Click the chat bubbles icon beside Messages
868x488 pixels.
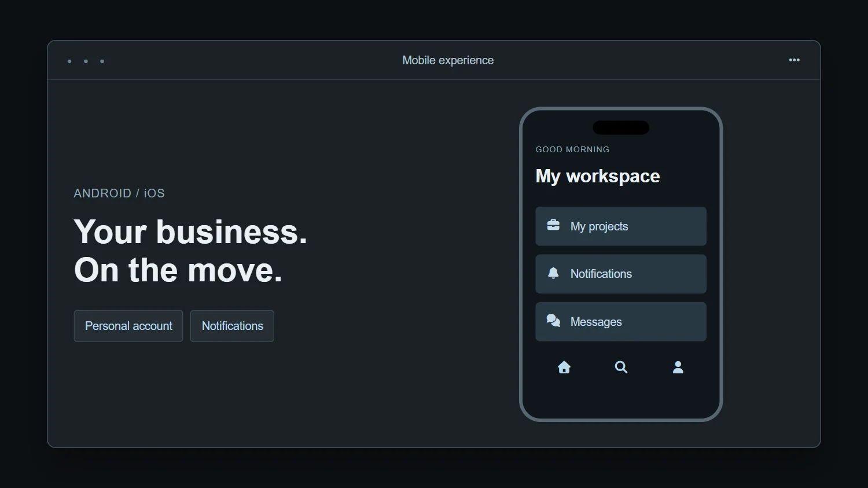pos(553,321)
